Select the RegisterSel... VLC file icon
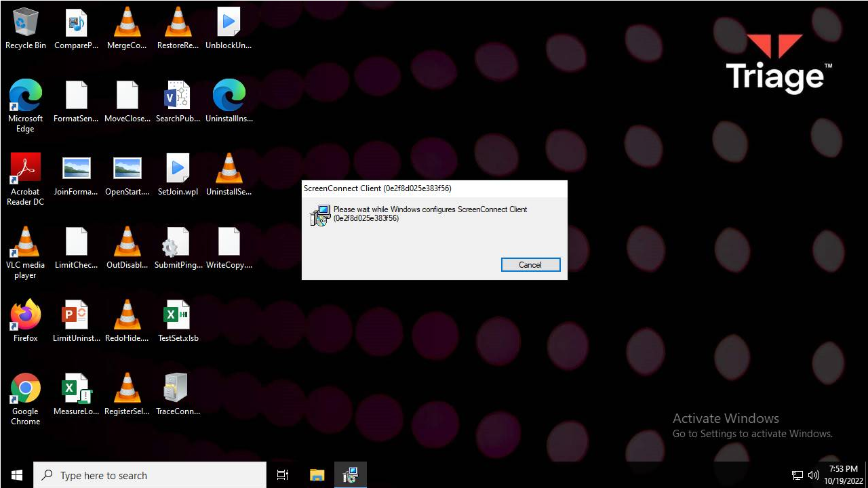 tap(127, 394)
